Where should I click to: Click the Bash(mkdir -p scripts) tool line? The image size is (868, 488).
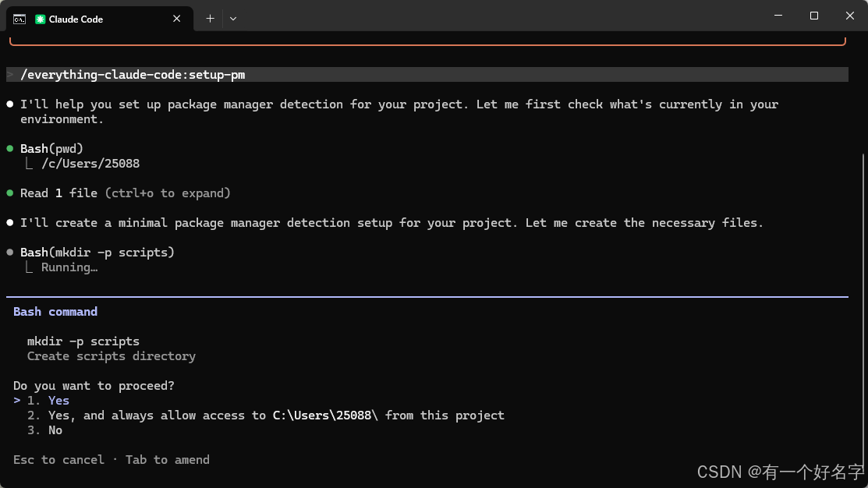point(97,253)
